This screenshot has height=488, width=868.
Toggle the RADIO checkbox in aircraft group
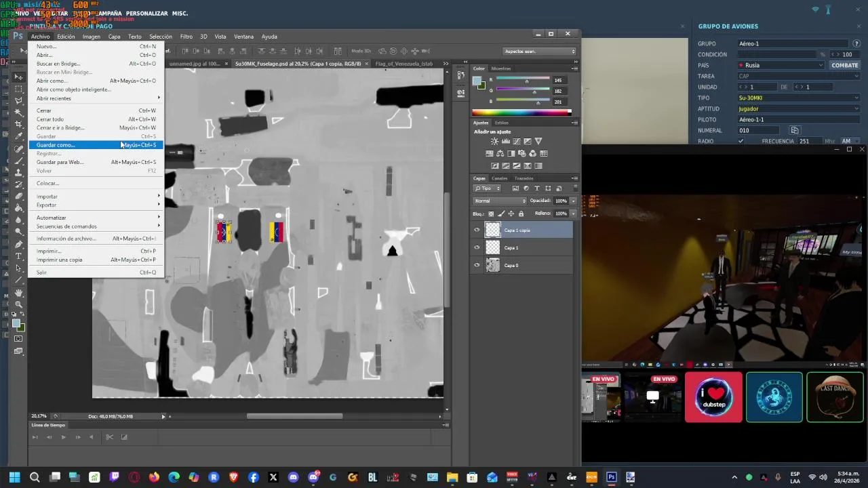click(x=741, y=141)
